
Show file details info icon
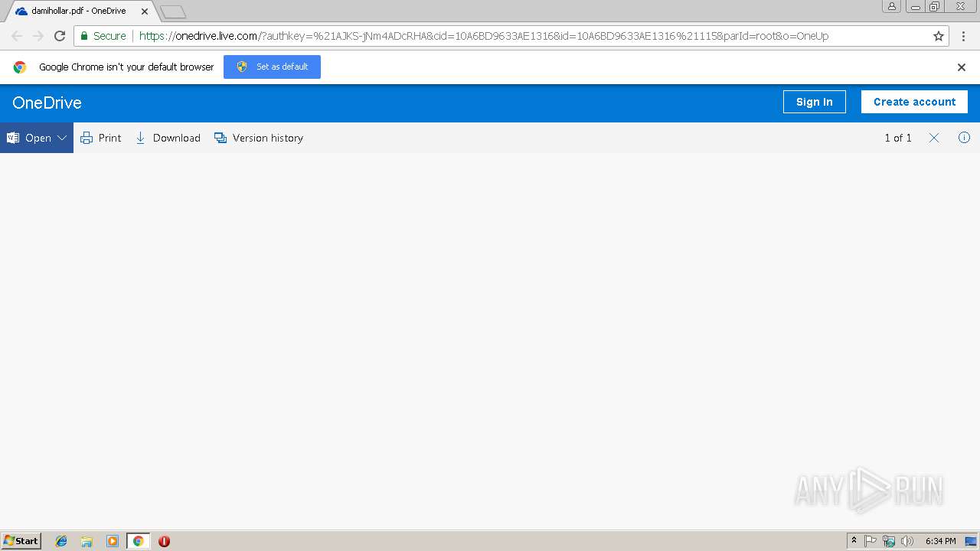point(964,138)
